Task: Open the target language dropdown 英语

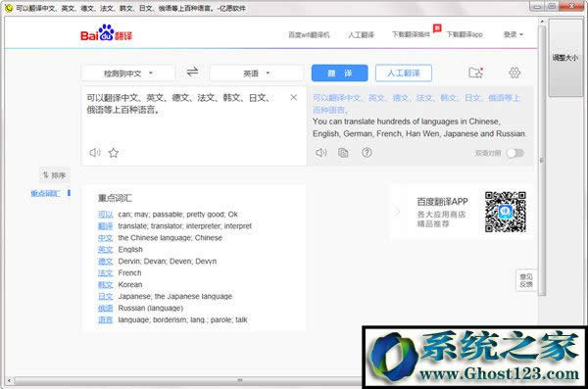Action: [x=256, y=73]
